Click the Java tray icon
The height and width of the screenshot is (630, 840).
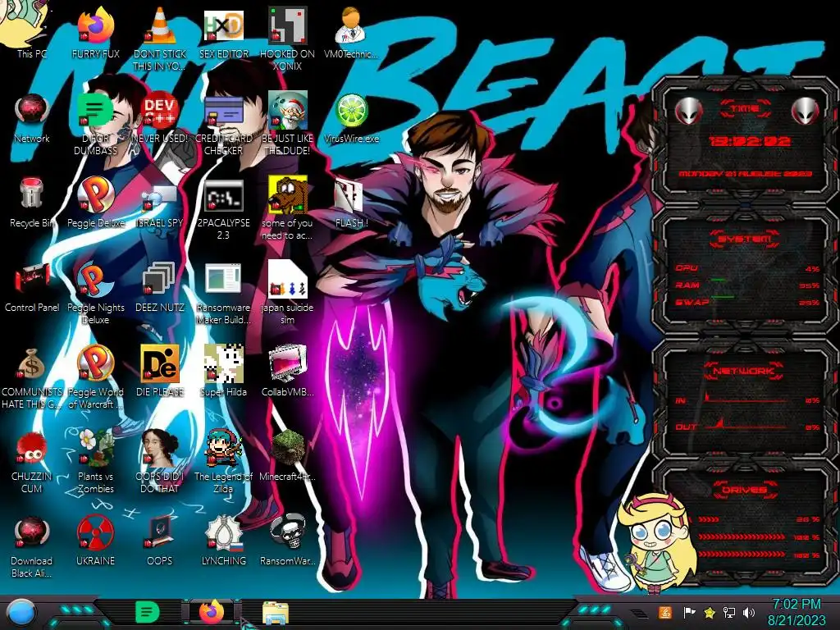point(665,612)
